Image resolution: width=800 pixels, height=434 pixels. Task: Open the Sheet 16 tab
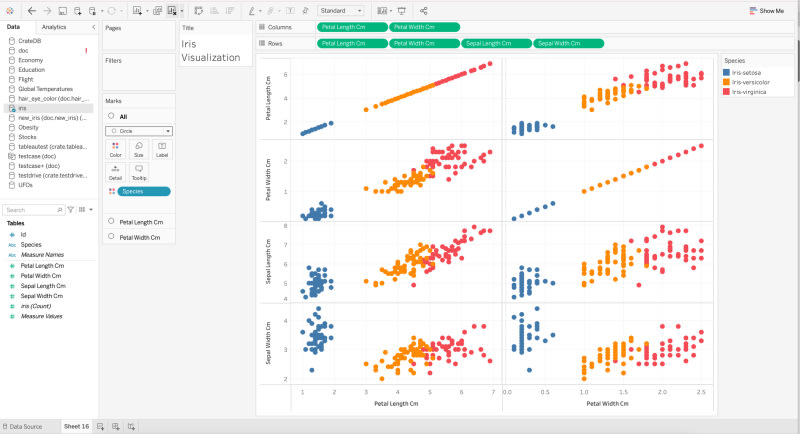pyautogui.click(x=77, y=426)
